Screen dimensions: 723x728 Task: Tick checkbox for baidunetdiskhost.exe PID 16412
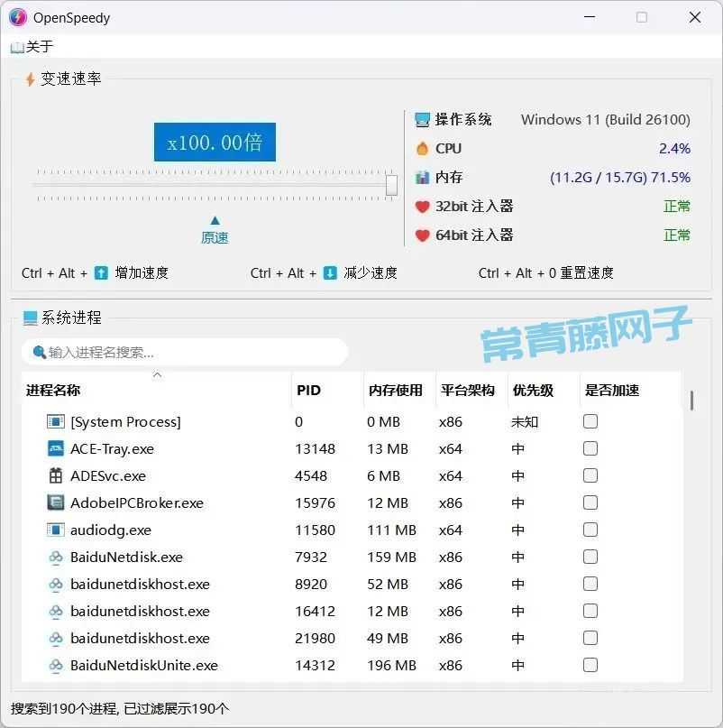(590, 611)
